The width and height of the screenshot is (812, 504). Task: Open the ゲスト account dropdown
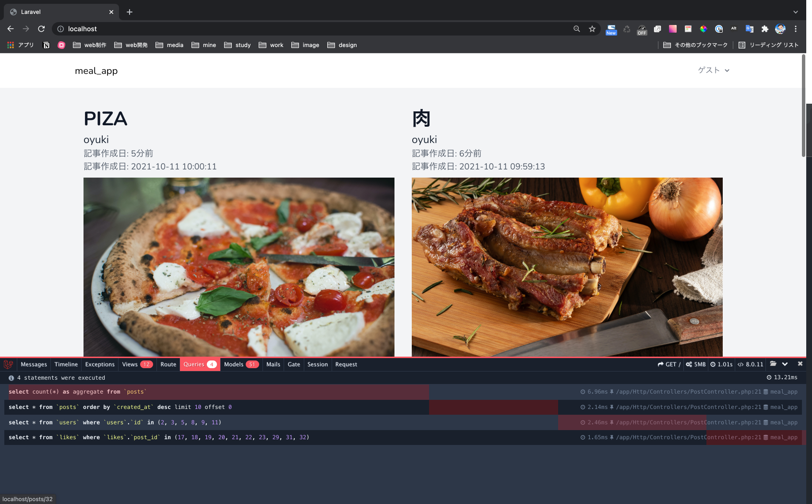click(x=713, y=70)
